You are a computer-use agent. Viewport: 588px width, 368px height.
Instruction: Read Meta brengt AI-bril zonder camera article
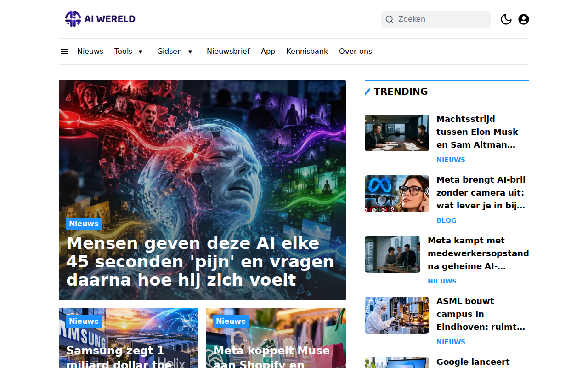[481, 193]
